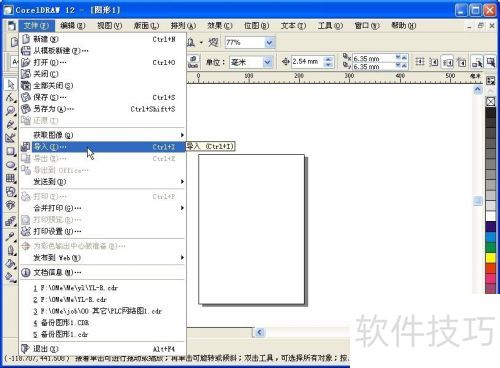
Task: Open the units dropdown showing 毫米
Action: pyautogui.click(x=267, y=62)
